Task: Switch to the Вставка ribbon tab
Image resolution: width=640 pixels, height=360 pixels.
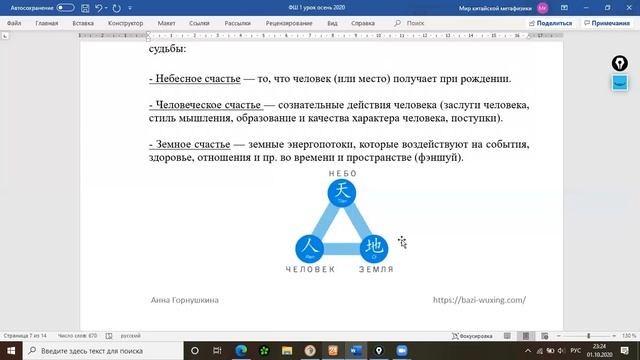Action: [83, 23]
